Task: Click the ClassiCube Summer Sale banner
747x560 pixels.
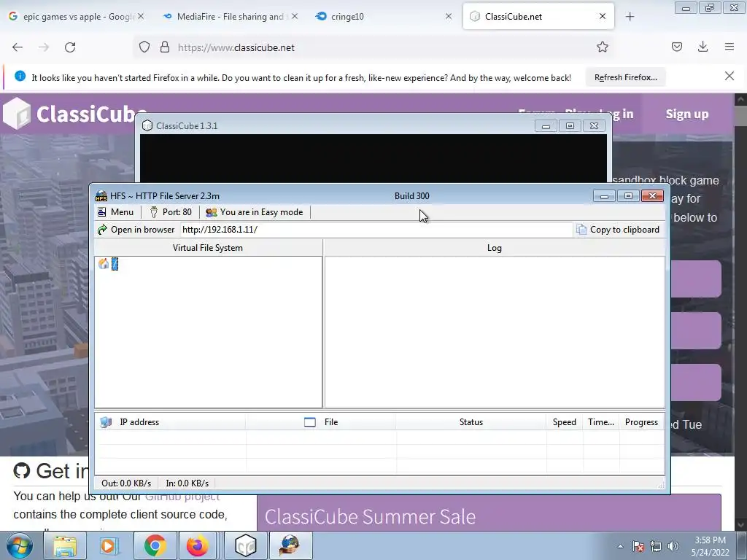Action: click(489, 513)
